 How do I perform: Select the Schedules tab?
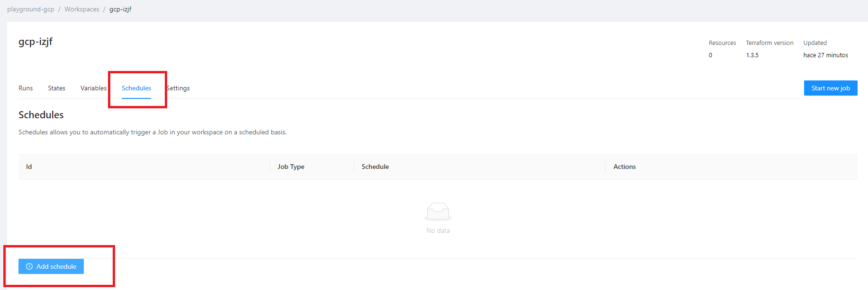tap(136, 88)
